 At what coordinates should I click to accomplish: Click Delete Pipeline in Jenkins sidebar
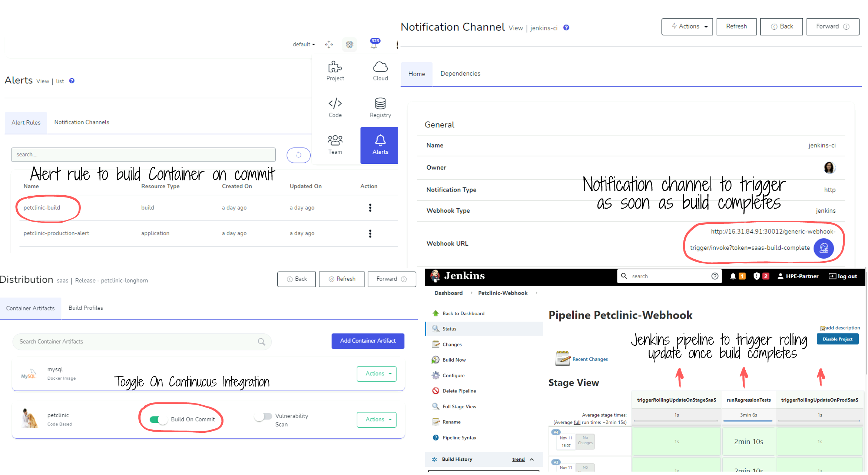point(459,391)
